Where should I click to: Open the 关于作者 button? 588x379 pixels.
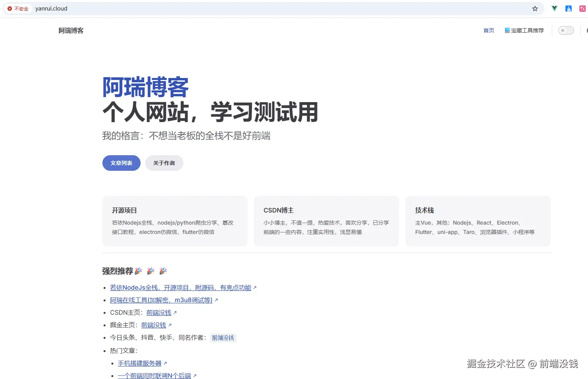pyautogui.click(x=164, y=163)
